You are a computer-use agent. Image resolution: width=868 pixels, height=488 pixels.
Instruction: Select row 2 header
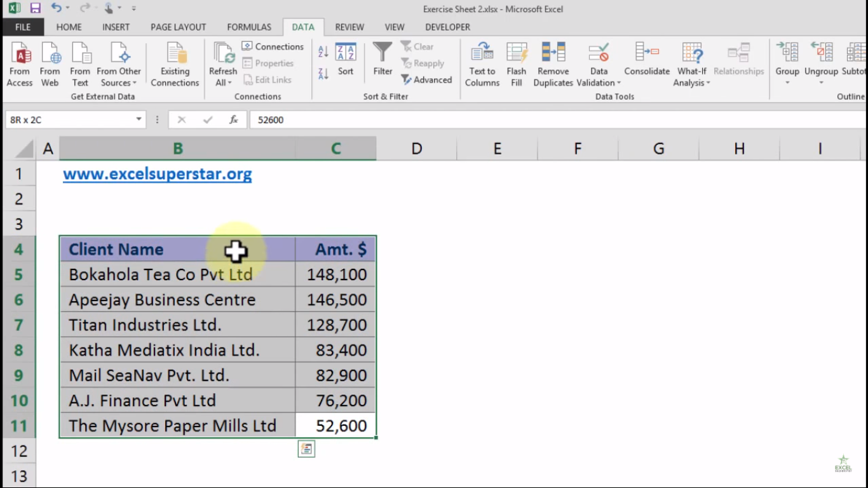[x=18, y=199]
